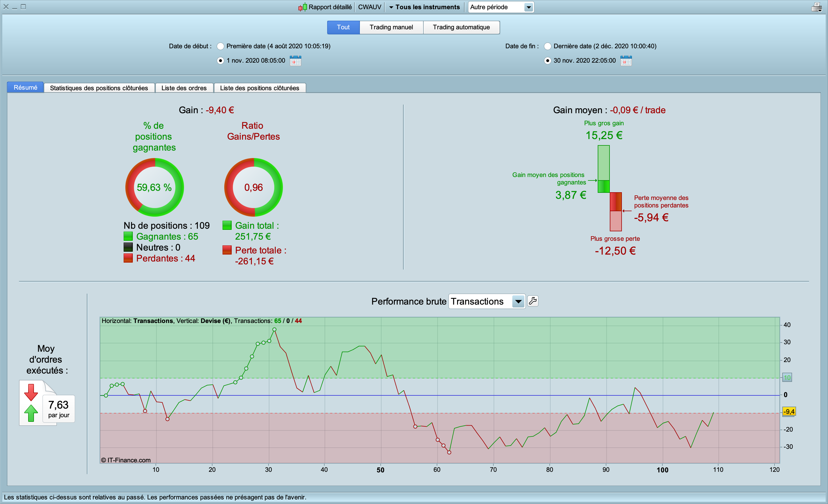The width and height of the screenshot is (828, 504).
Task: Select the 1 nov. 2020 start radio
Action: (221, 61)
